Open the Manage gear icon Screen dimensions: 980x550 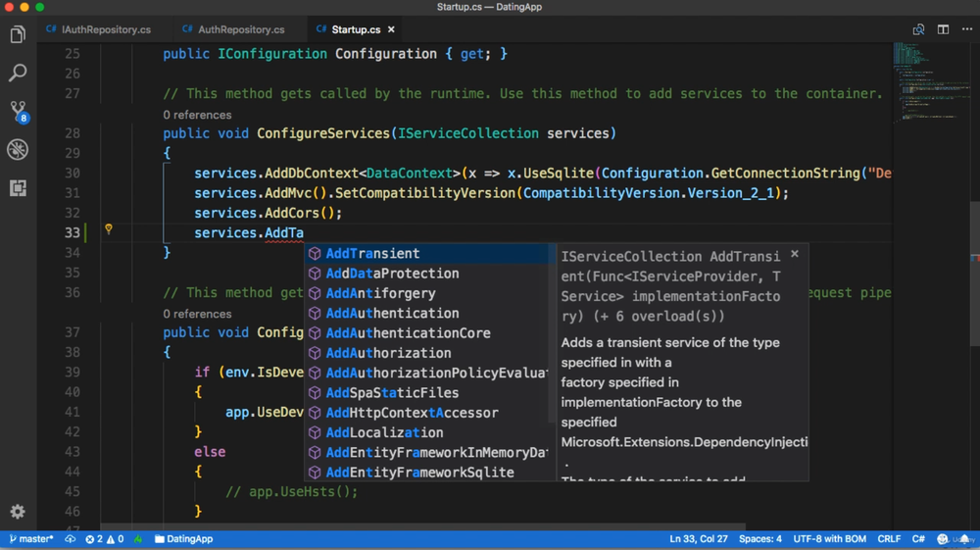(x=18, y=512)
